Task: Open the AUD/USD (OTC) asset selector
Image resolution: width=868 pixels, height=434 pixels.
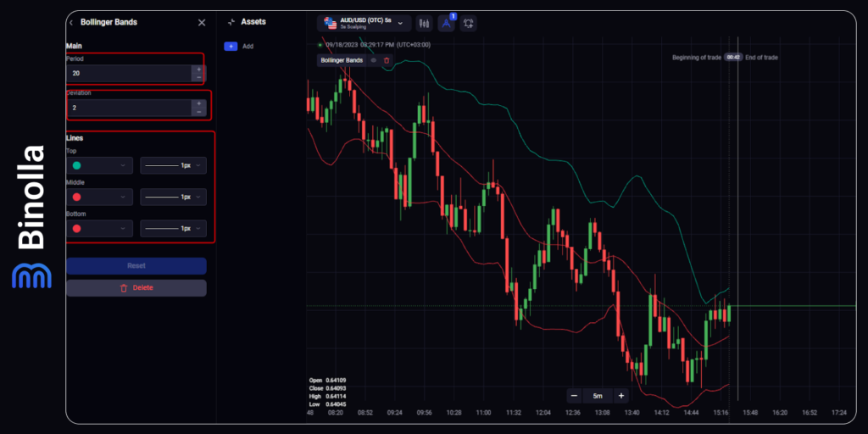Action: 364,23
